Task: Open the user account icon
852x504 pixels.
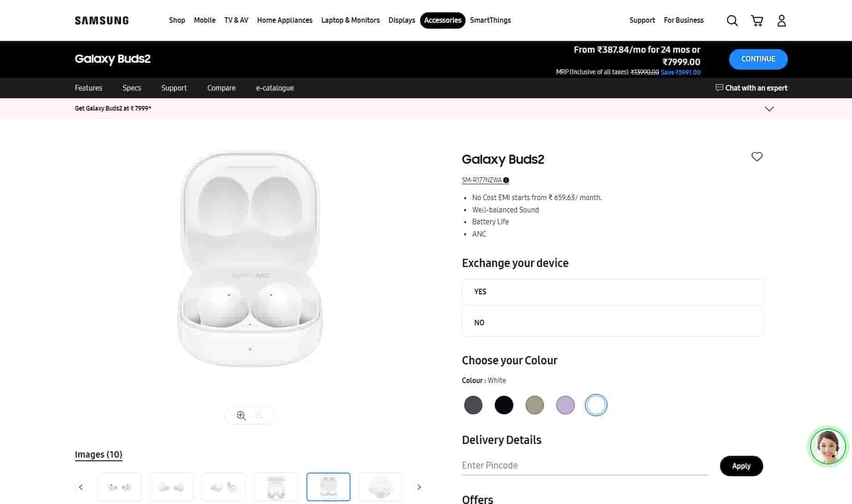Action: coord(781,20)
